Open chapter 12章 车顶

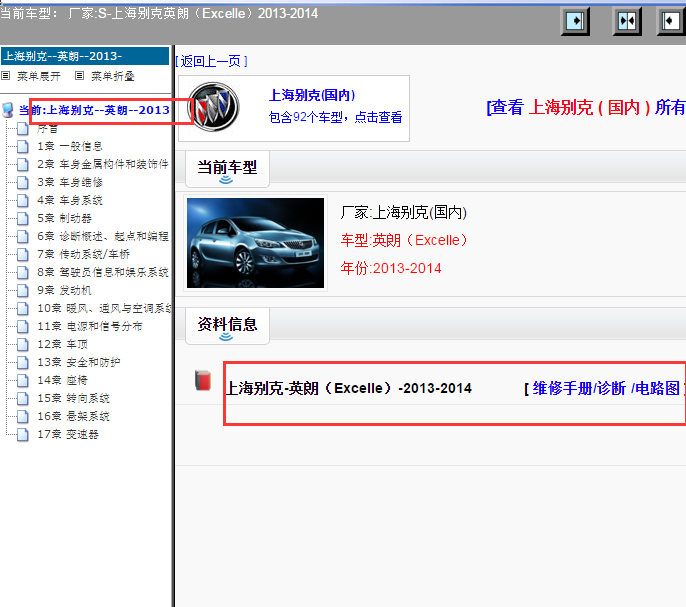click(x=63, y=344)
